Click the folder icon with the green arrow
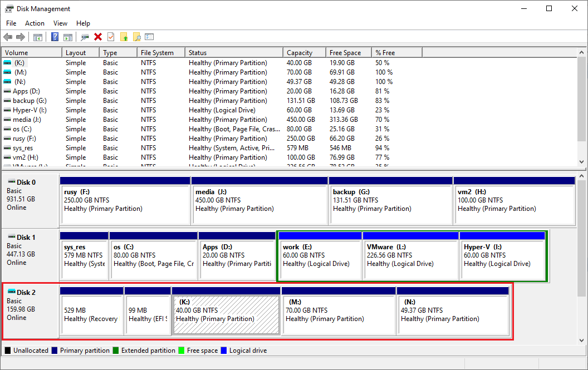Screen dimensions: 588x370 (124, 37)
